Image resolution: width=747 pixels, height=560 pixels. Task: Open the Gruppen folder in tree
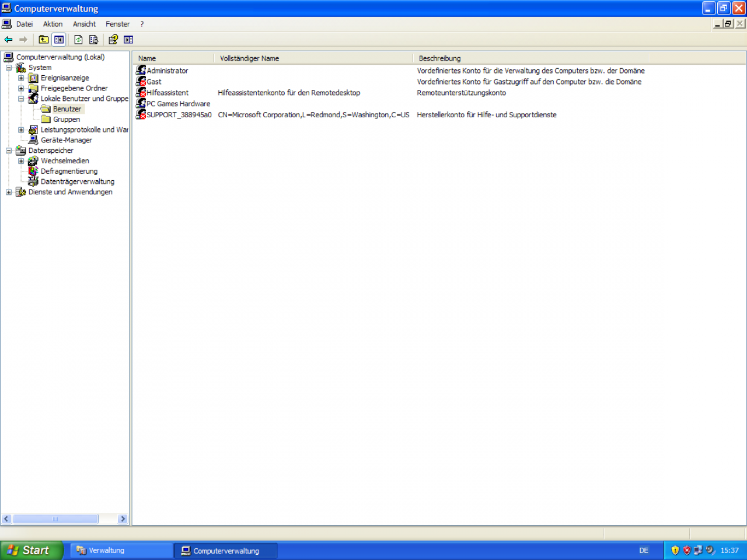pos(67,120)
